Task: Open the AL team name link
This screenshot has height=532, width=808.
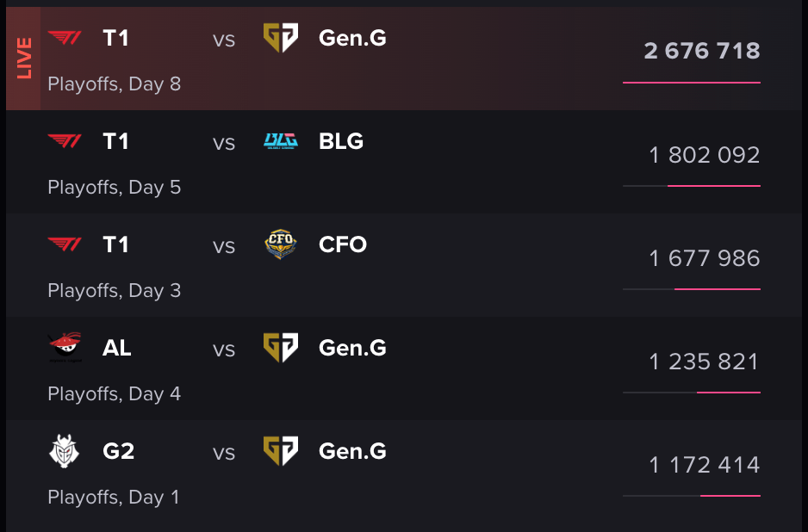Action: (x=117, y=348)
